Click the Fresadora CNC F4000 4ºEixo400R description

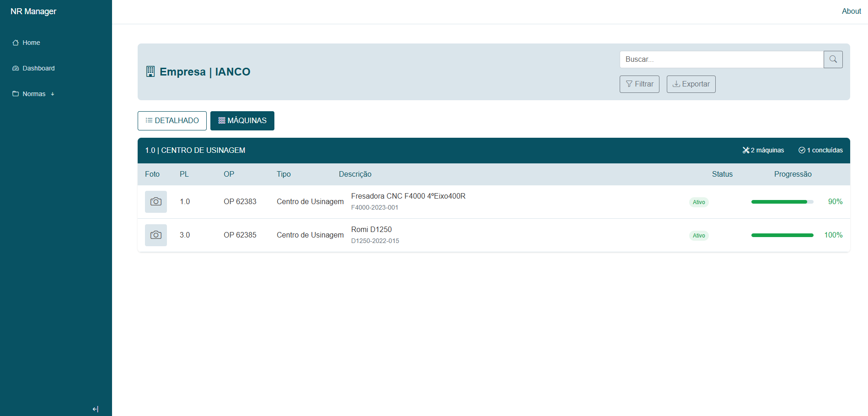pos(408,196)
